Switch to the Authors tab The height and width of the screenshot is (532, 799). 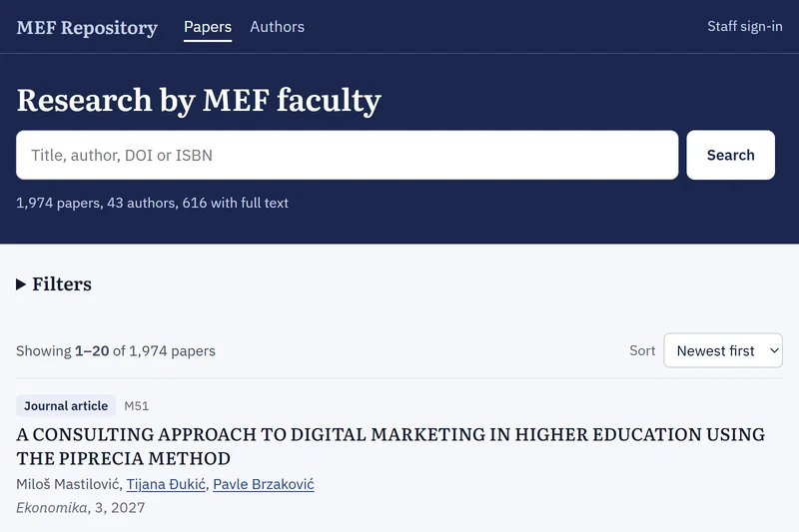278,27
